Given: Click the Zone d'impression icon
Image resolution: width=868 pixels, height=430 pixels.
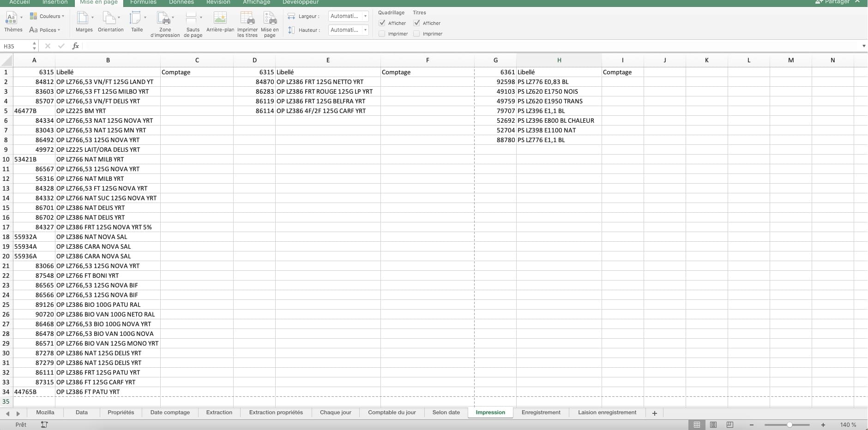Looking at the screenshot, I should [164, 18].
